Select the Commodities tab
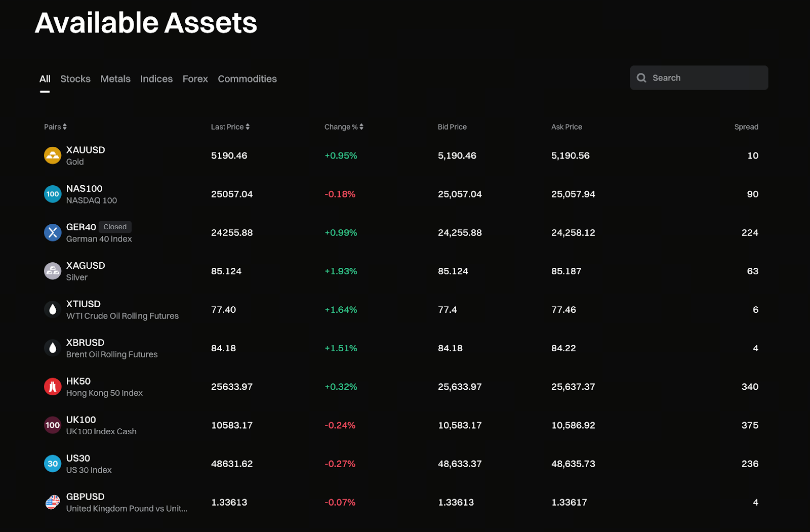This screenshot has height=532, width=810. [x=247, y=79]
